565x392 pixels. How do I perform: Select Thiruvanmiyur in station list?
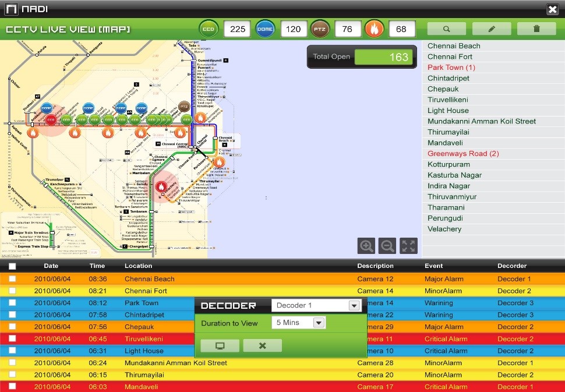click(x=452, y=197)
